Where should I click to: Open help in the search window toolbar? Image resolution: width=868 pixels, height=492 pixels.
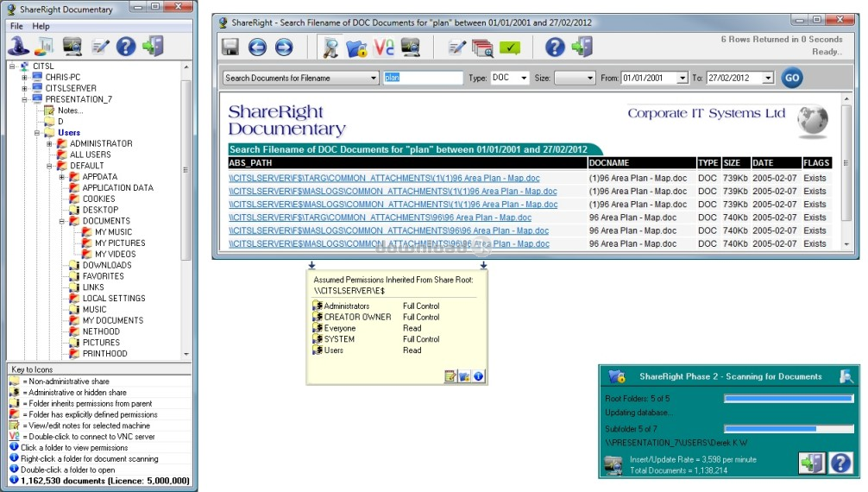(555, 47)
